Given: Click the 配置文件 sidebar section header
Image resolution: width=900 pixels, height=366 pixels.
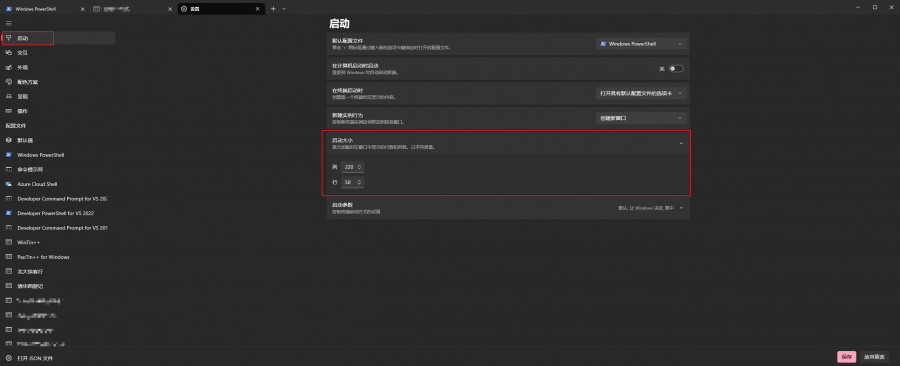Looking at the screenshot, I should pos(16,126).
